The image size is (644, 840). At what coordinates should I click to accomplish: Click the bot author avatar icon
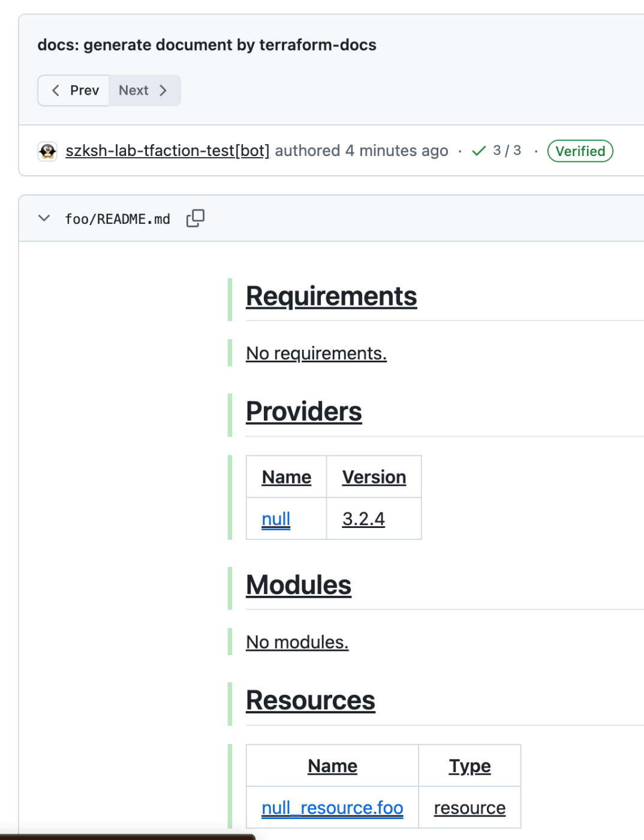pos(47,151)
